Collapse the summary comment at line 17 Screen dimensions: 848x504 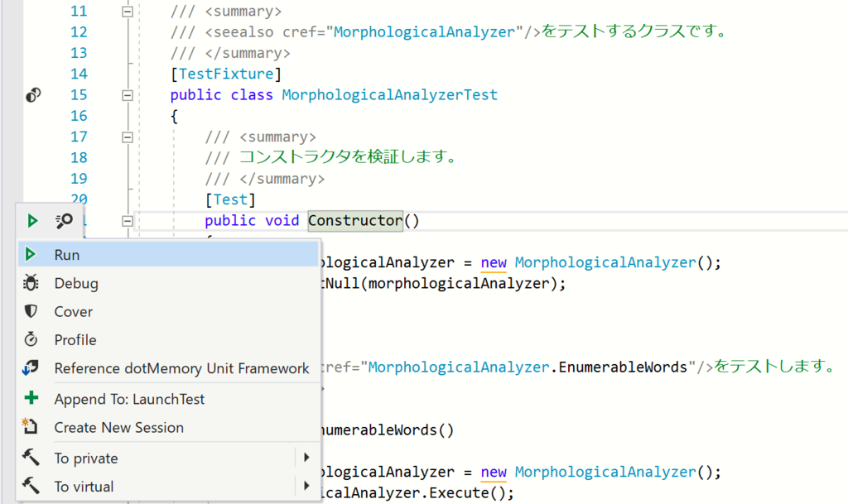[x=127, y=137]
